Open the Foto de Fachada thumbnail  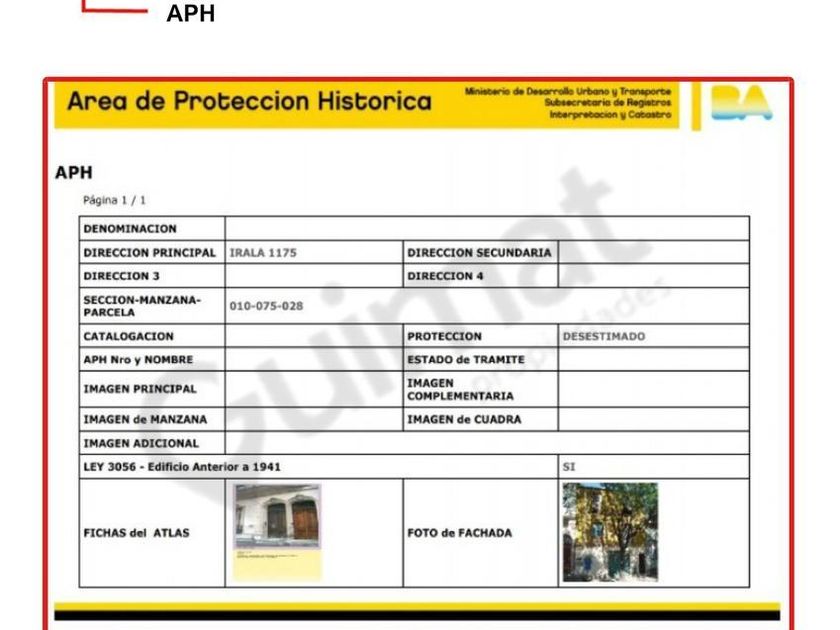click(610, 532)
